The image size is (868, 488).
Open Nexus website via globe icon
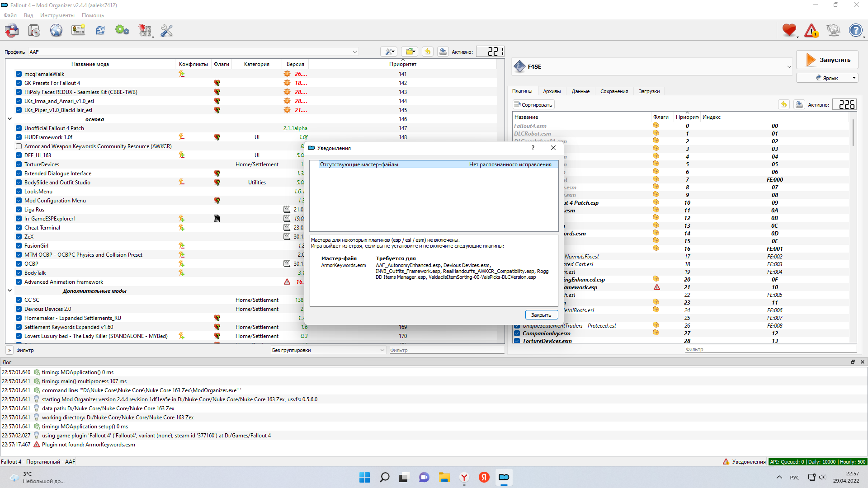(56, 31)
